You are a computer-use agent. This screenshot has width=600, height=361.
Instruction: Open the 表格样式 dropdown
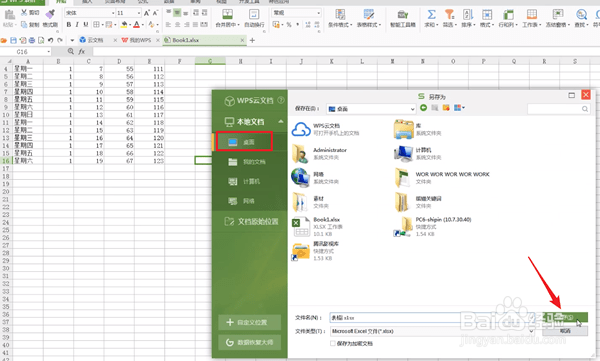pyautogui.click(x=368, y=25)
